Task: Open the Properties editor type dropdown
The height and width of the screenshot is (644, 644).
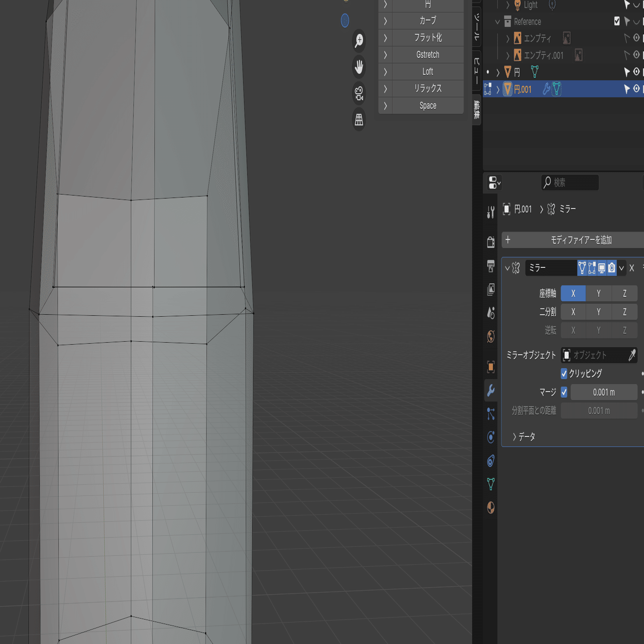Action: pyautogui.click(x=494, y=183)
